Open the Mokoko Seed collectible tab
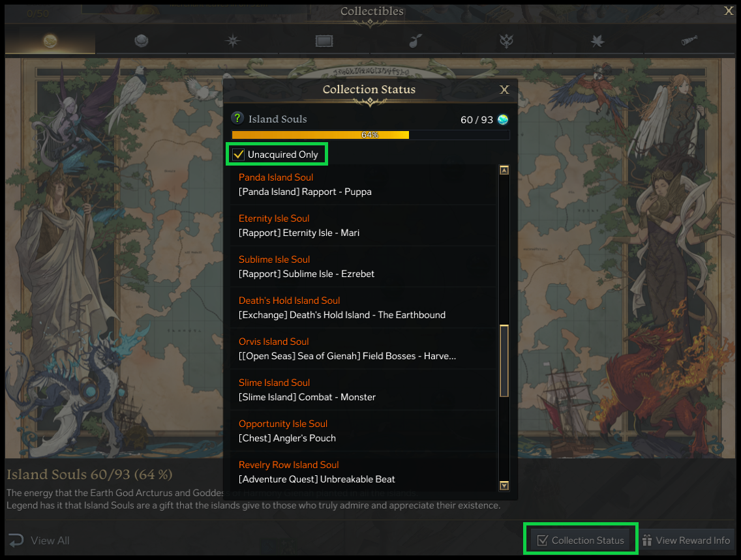The image size is (741, 560). (x=415, y=41)
